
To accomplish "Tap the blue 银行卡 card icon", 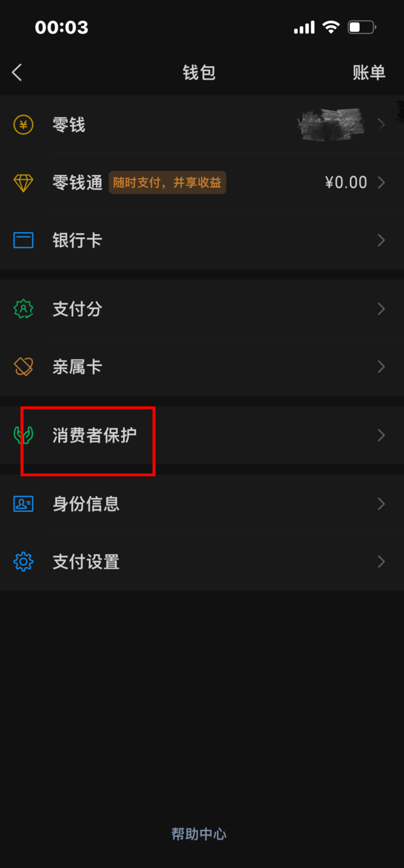I will (23, 240).
